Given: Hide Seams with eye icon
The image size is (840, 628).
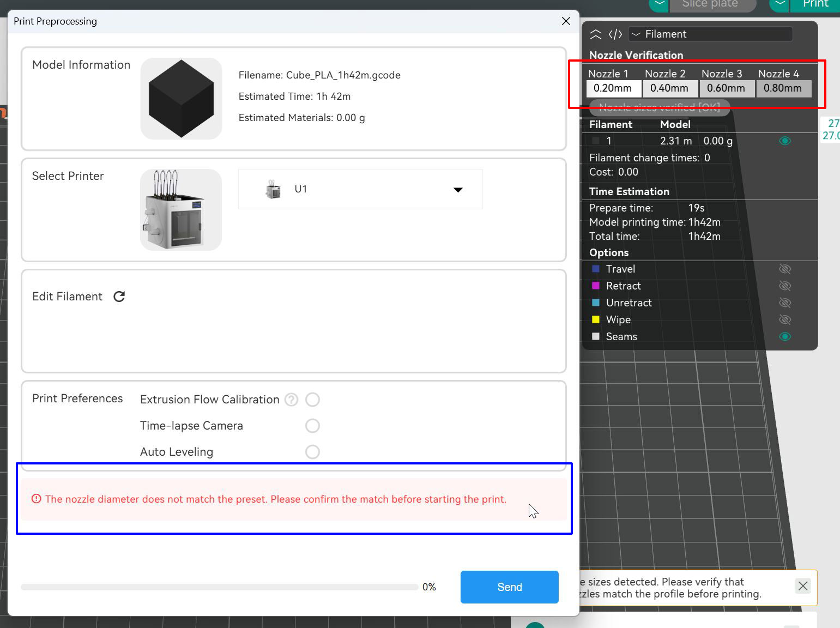Looking at the screenshot, I should 785,336.
